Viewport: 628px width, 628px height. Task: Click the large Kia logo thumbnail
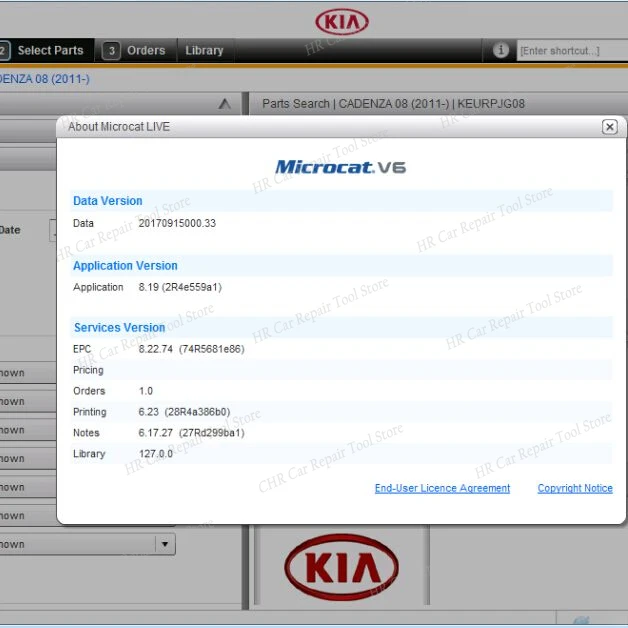point(342,567)
